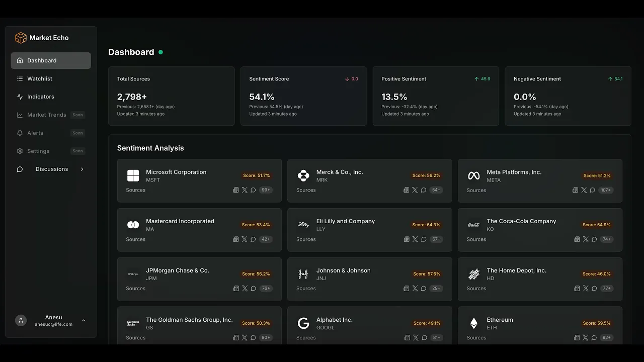Click the Settings gear icon
The width and height of the screenshot is (644, 362).
(20, 151)
